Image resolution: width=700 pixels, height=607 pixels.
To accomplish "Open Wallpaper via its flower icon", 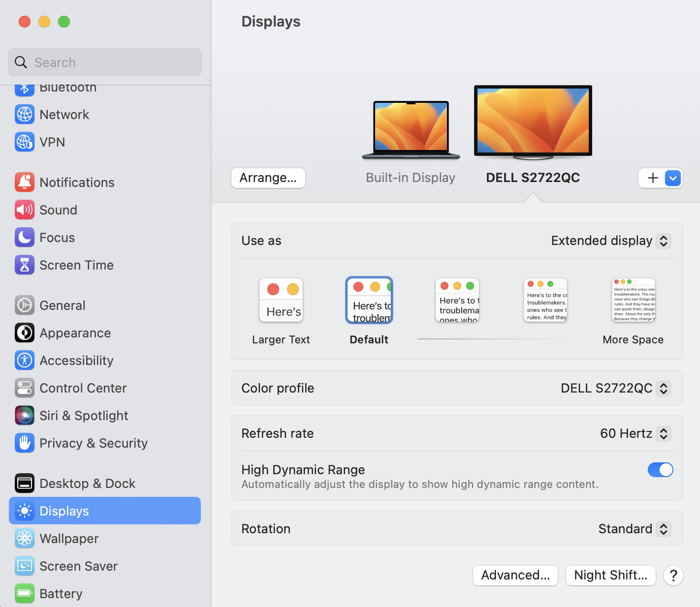I will (25, 538).
